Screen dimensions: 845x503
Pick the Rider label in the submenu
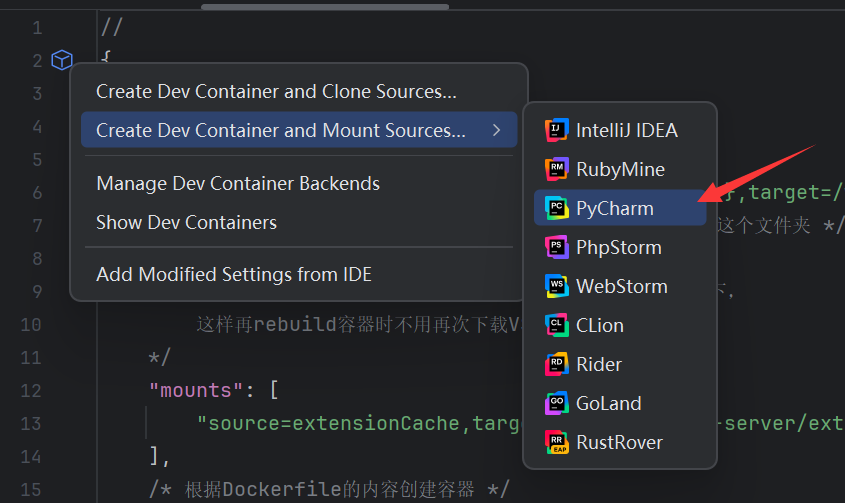(599, 364)
